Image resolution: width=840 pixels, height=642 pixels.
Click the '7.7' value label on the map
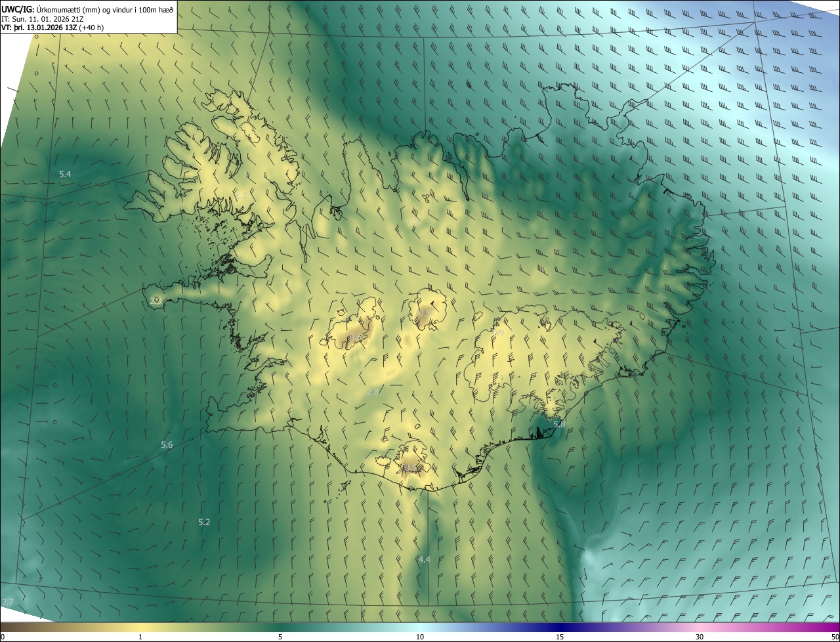pyautogui.click(x=7, y=602)
